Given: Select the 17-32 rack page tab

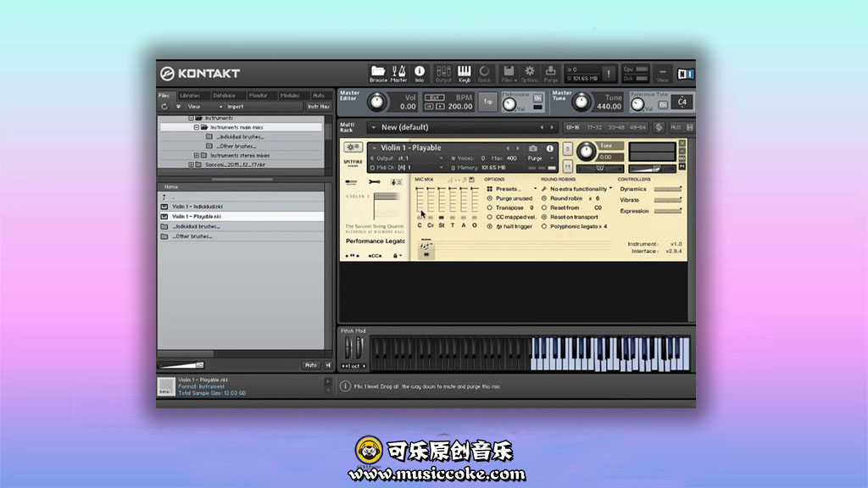Looking at the screenshot, I should pyautogui.click(x=594, y=128).
